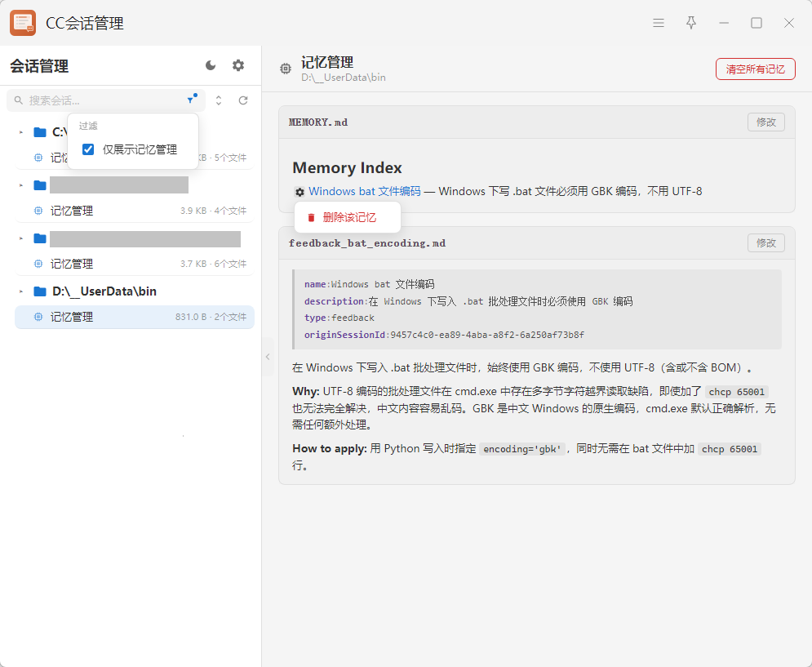The width and height of the screenshot is (812, 667).
Task: Click the CC会话管理 app logo
Action: pos(23,23)
